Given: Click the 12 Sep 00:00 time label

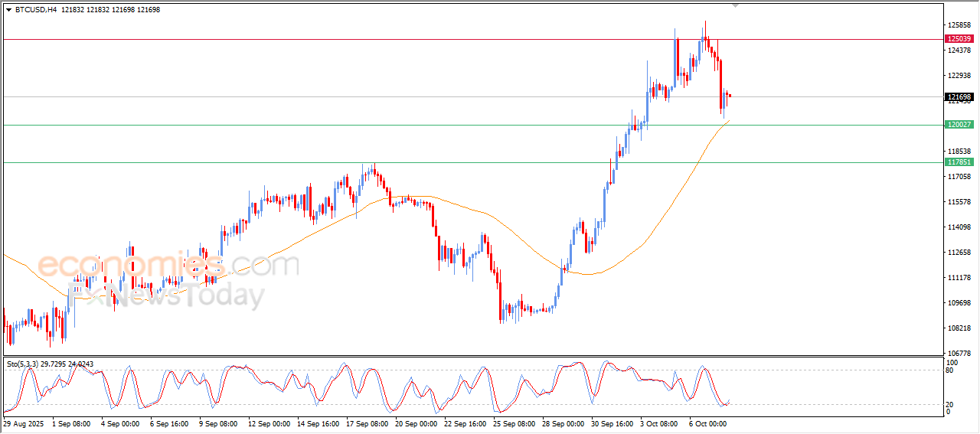Looking at the screenshot, I should coord(269,423).
